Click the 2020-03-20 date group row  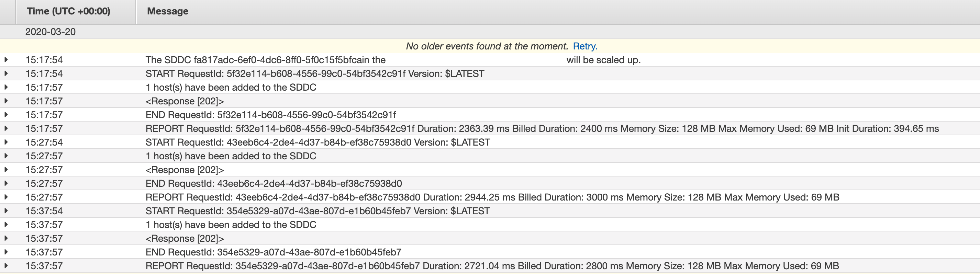[x=51, y=32]
